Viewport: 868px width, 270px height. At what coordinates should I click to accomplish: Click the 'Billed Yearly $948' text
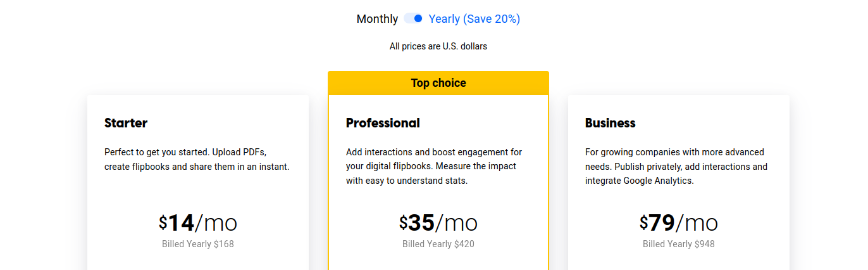679,244
